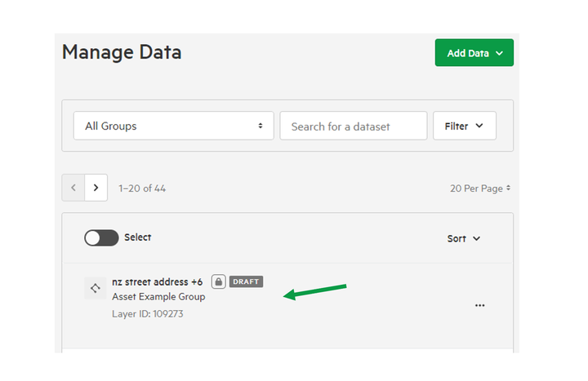Open the three-dot actions menu for the dataset
Image resolution: width=588 pixels, height=381 pixels.
(479, 306)
